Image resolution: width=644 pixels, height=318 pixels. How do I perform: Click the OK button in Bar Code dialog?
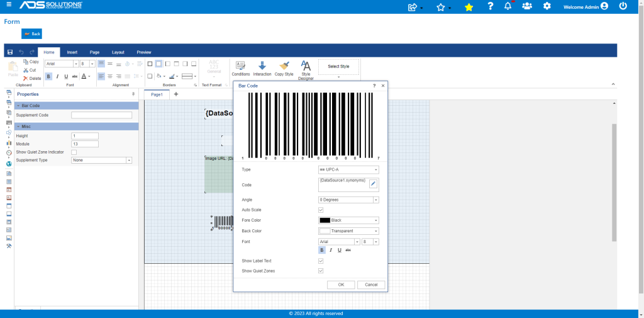coord(341,285)
